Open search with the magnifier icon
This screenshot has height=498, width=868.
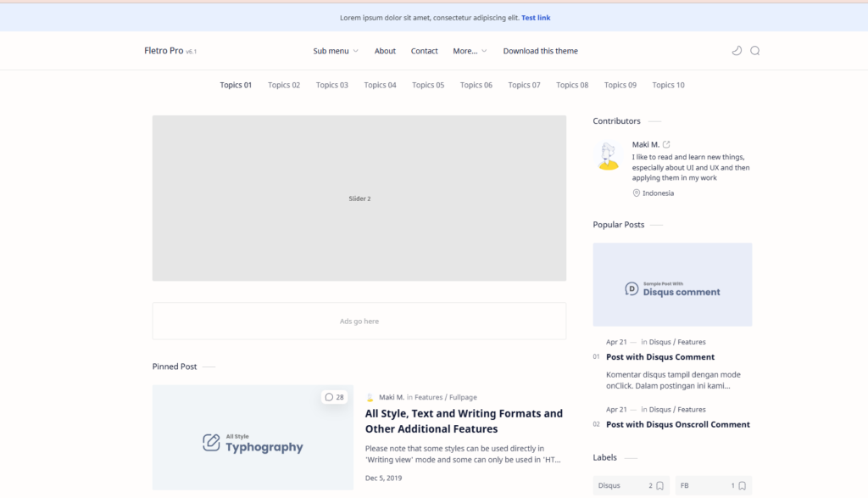coord(755,50)
